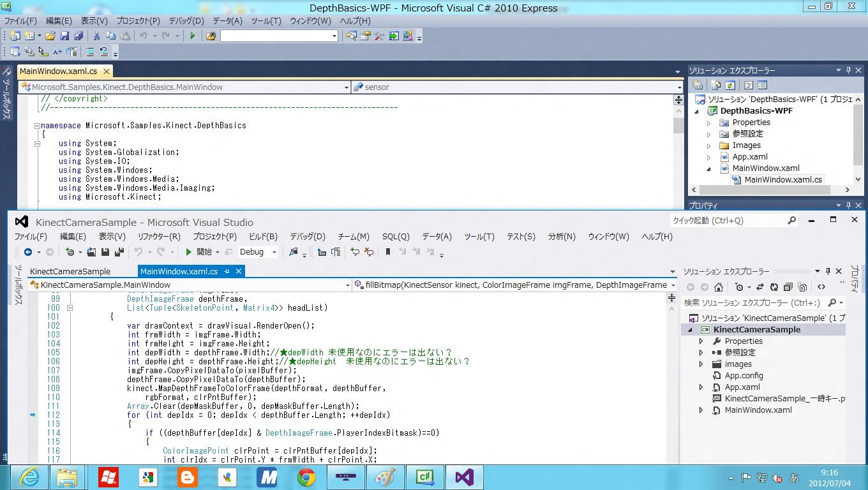The image size is (868, 490).
Task: Collapse the fillBitmap method outline at line 100
Action: pyautogui.click(x=70, y=308)
